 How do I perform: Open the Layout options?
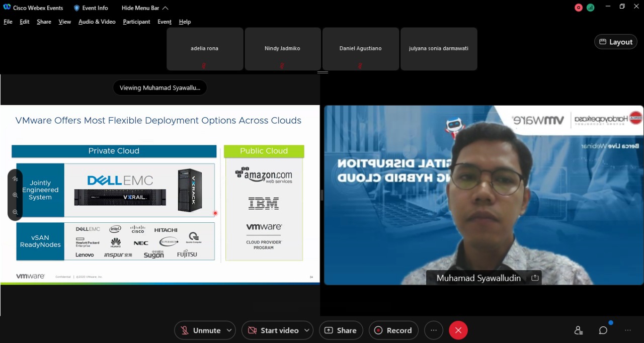(x=616, y=42)
